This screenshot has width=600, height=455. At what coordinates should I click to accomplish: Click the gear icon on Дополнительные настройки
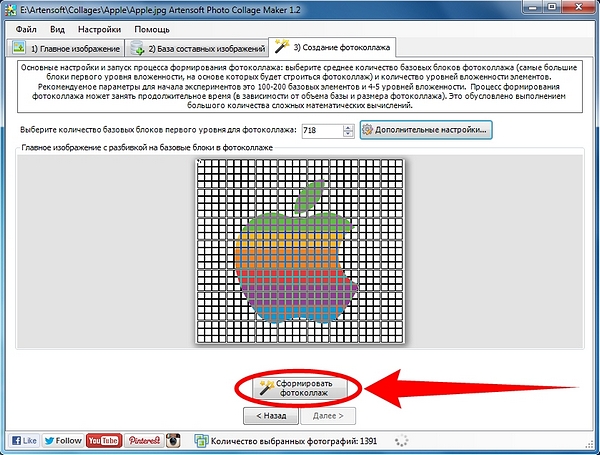[367, 130]
